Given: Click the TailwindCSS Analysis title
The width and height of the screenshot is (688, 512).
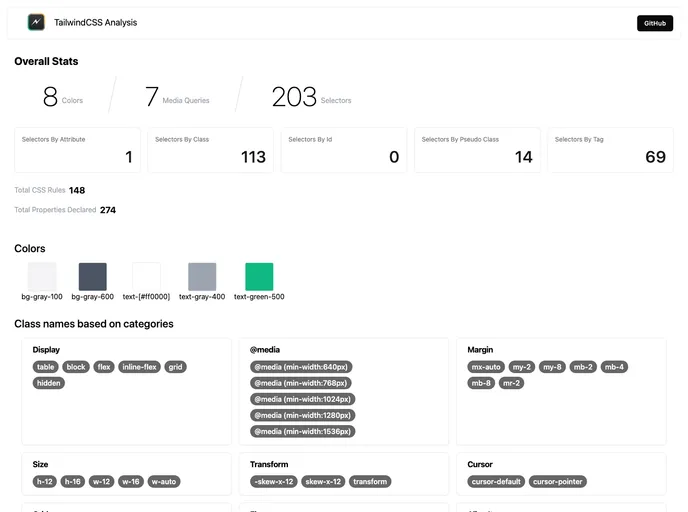Looking at the screenshot, I should pos(95,22).
